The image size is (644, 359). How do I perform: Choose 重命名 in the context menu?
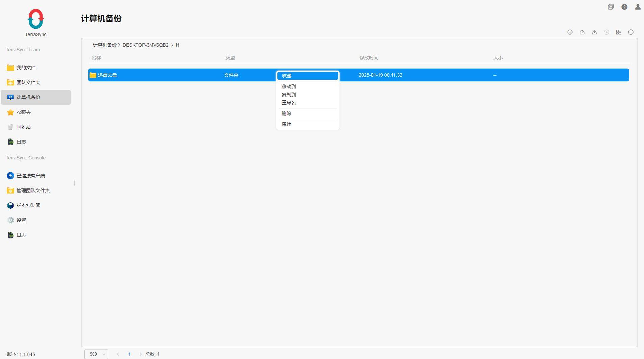tap(289, 103)
